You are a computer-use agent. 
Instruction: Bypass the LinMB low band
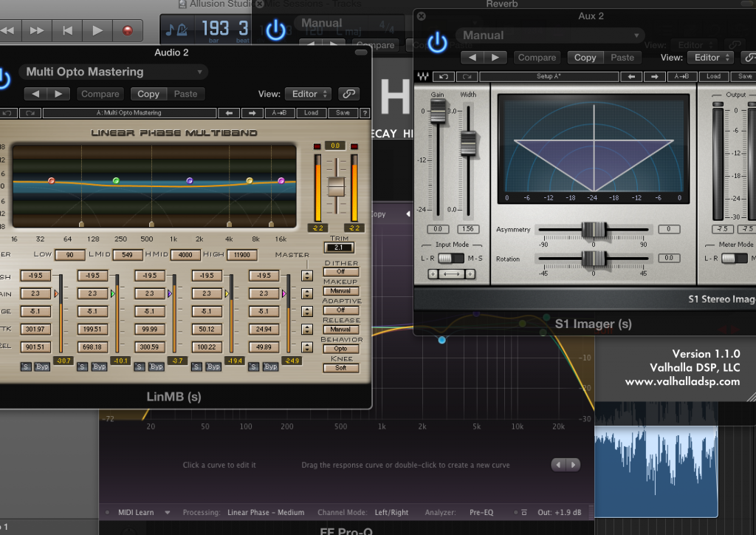[x=42, y=367]
